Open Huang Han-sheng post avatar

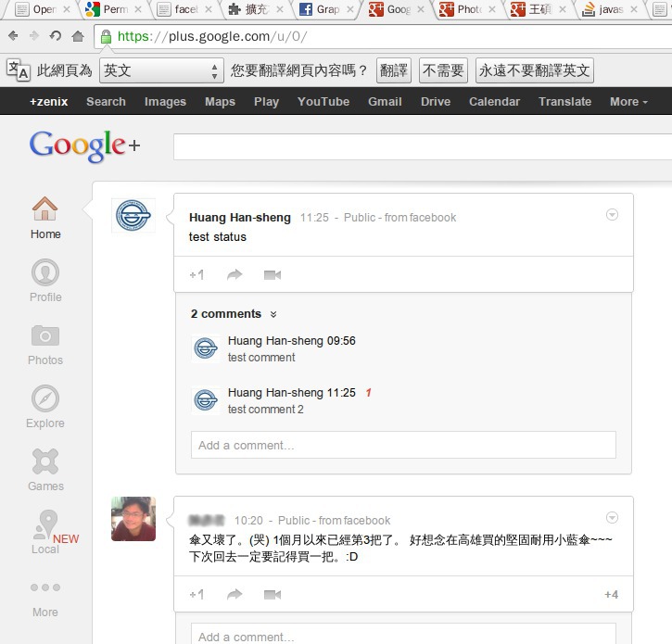133,215
